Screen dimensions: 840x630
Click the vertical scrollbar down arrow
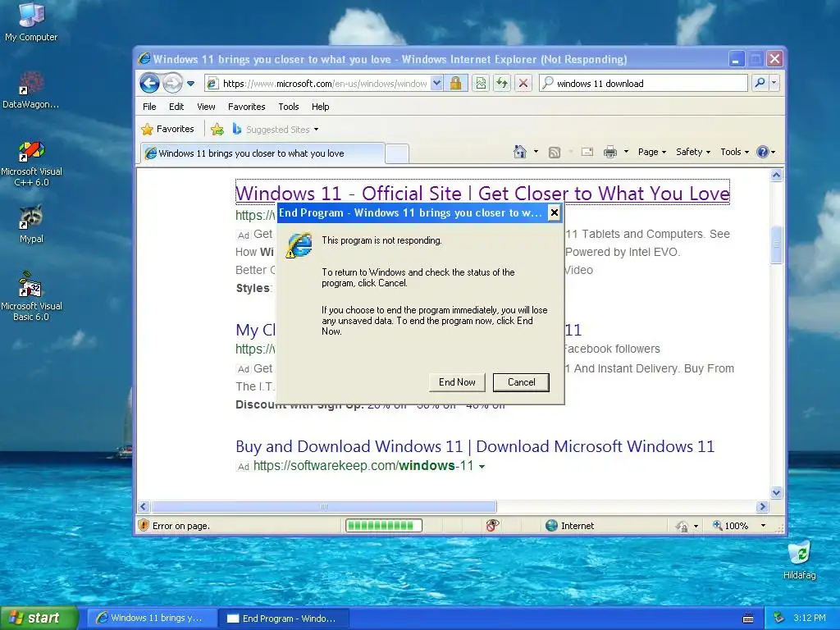pyautogui.click(x=776, y=492)
